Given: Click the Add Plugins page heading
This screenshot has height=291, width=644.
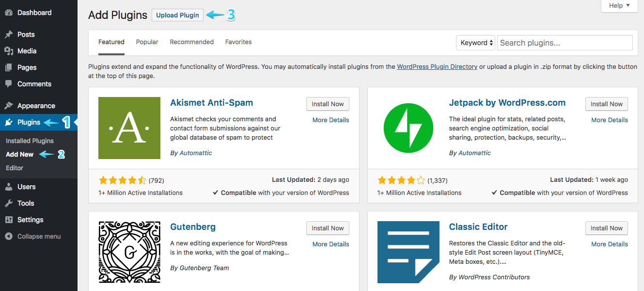Looking at the screenshot, I should point(118,15).
